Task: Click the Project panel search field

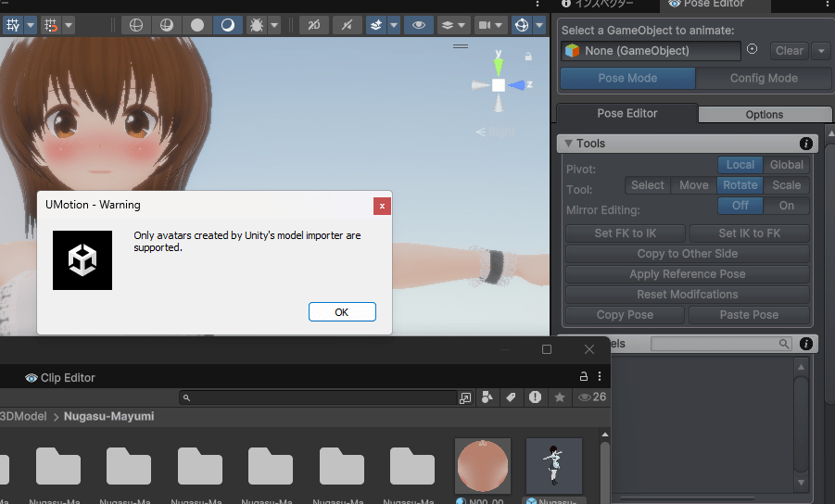Action: point(320,397)
